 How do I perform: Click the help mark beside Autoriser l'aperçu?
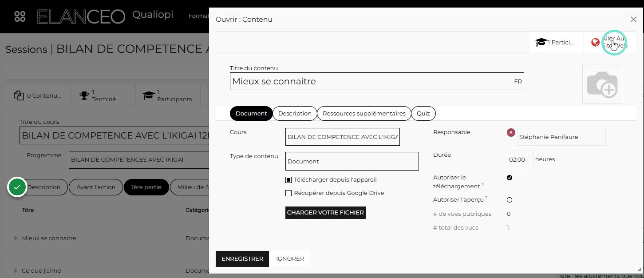(x=486, y=198)
